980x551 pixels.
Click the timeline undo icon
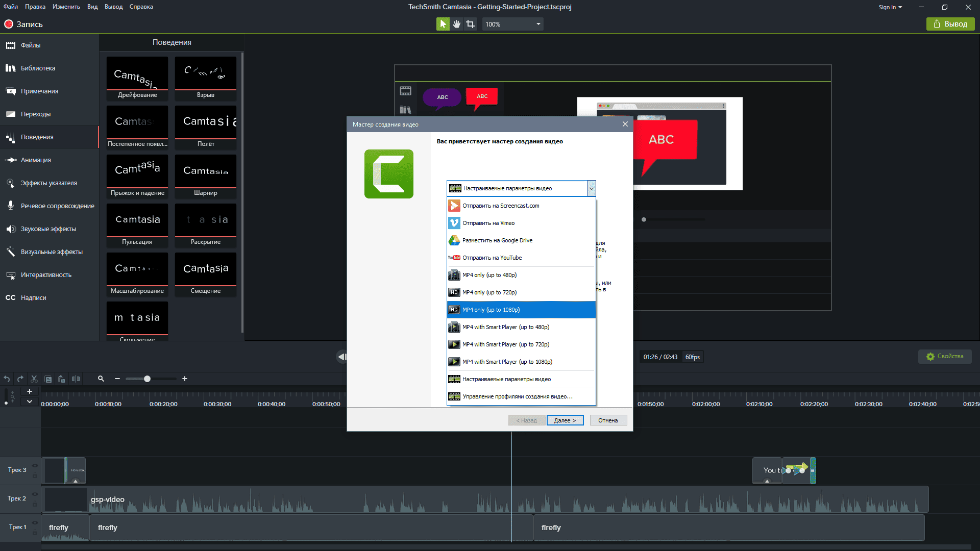pyautogui.click(x=7, y=379)
